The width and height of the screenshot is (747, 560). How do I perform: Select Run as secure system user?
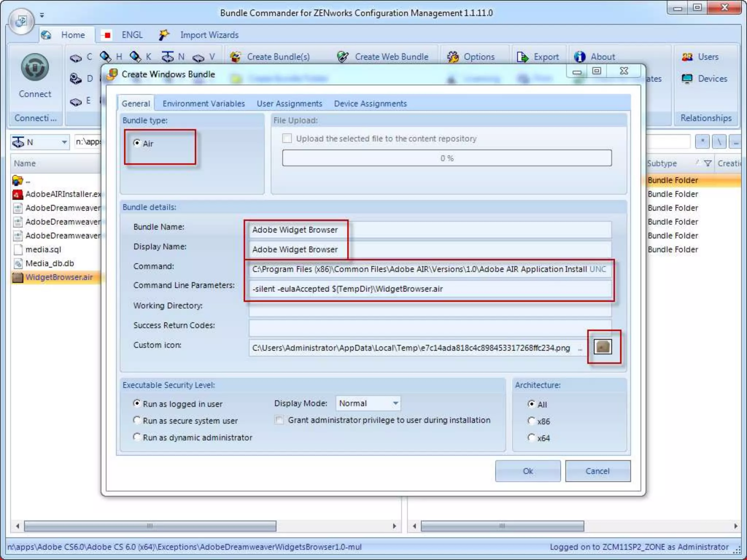[137, 420]
